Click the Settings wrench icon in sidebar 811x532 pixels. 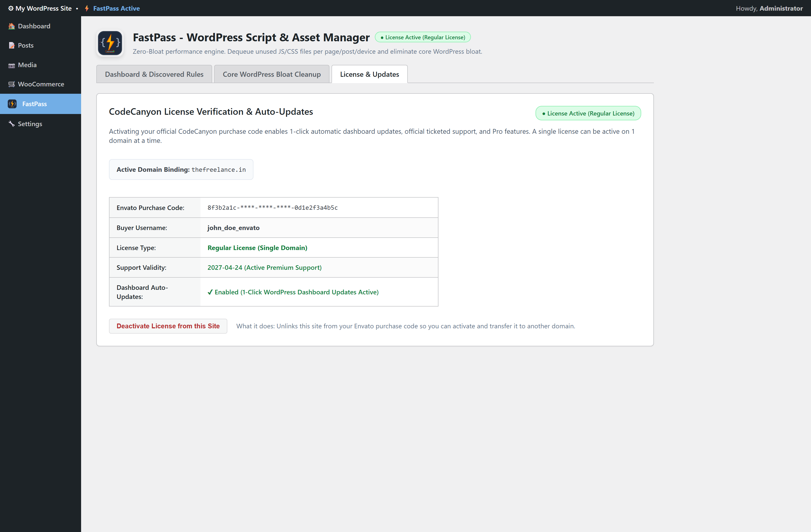[12, 124]
